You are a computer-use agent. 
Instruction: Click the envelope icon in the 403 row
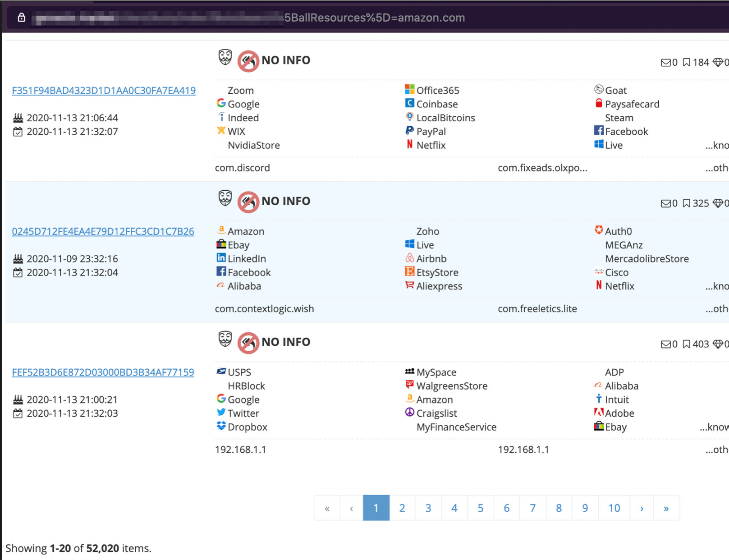[665, 344]
